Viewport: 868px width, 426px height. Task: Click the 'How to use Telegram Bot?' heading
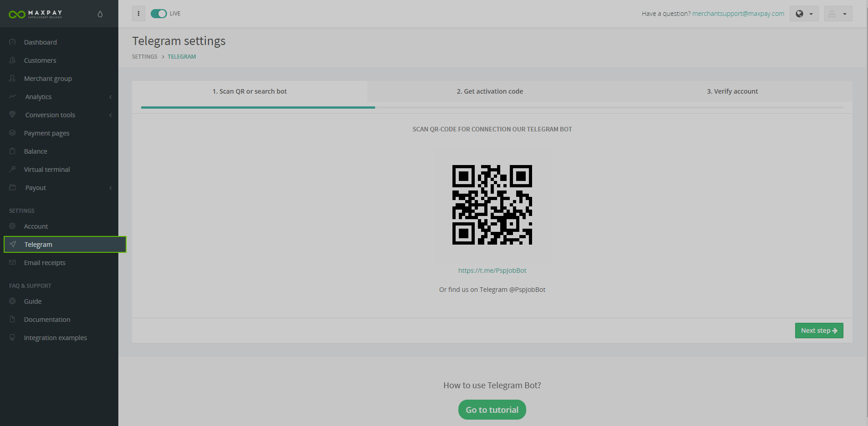tap(492, 386)
